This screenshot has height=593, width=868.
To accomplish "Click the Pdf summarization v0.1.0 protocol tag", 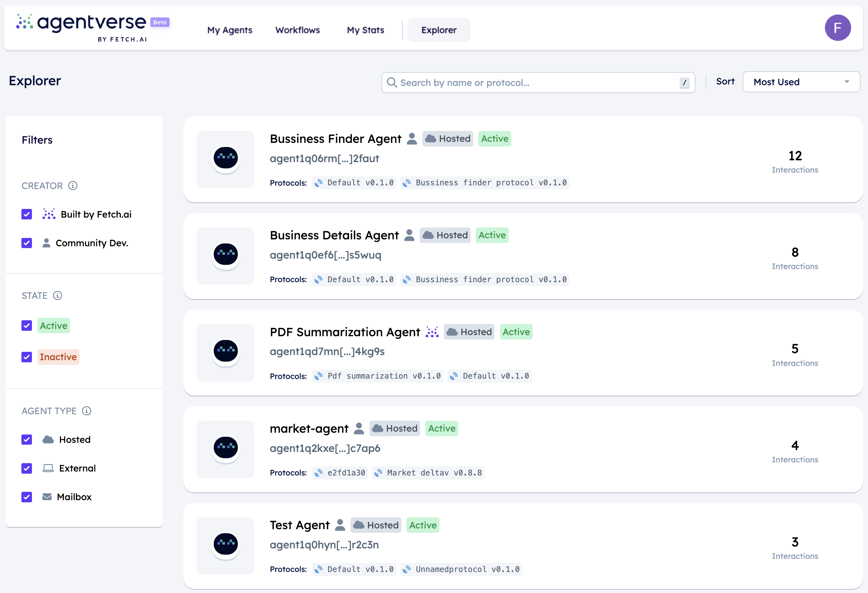I will (x=378, y=376).
